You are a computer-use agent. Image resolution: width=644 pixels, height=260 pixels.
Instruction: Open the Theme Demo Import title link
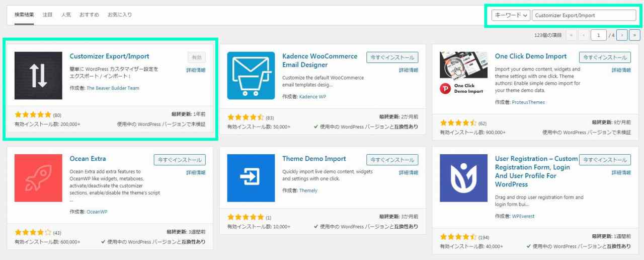click(x=314, y=159)
